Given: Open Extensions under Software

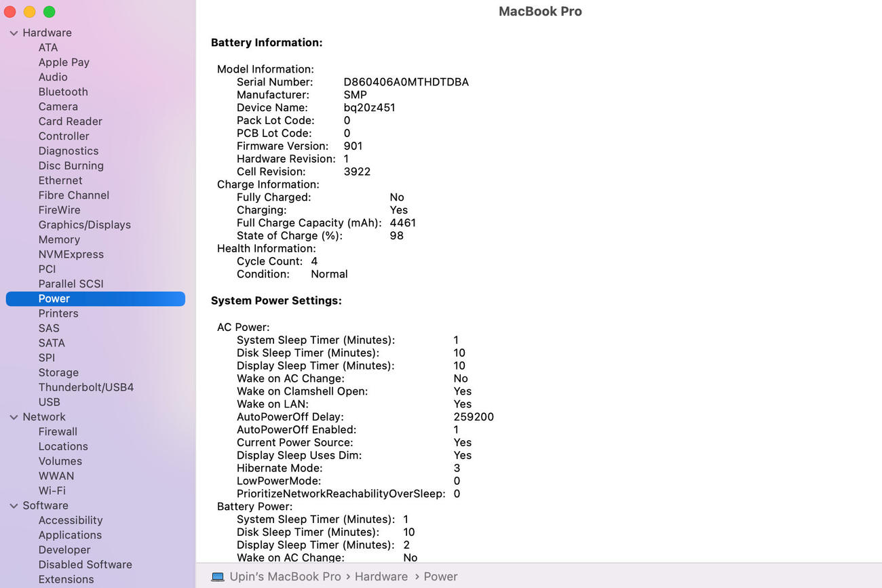Looking at the screenshot, I should pos(66,580).
